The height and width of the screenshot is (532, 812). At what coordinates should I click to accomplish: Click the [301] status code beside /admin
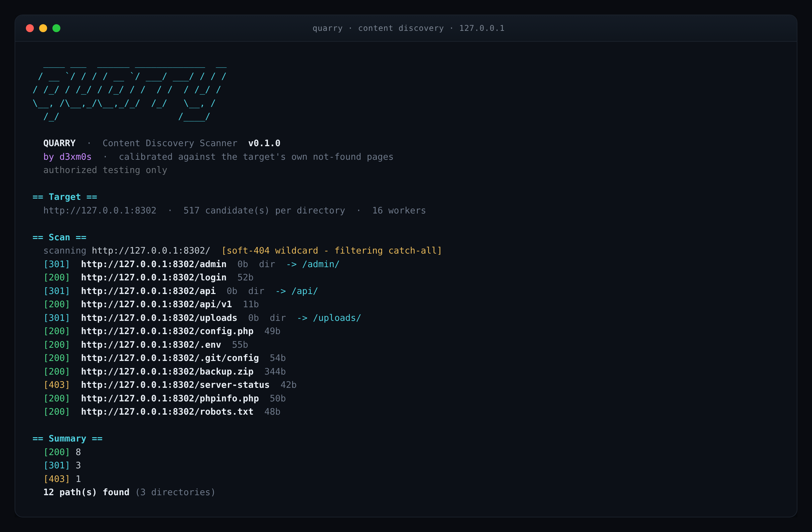click(x=57, y=264)
